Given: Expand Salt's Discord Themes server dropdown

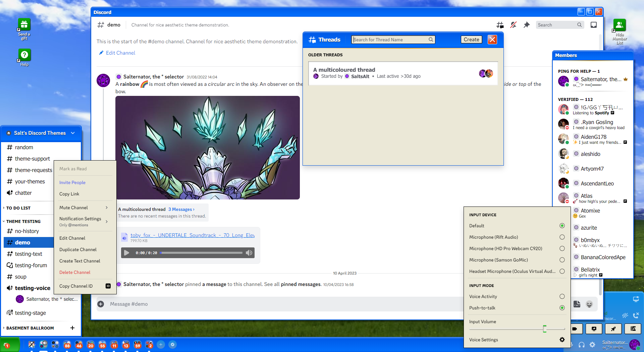Looking at the screenshot, I should (73, 133).
